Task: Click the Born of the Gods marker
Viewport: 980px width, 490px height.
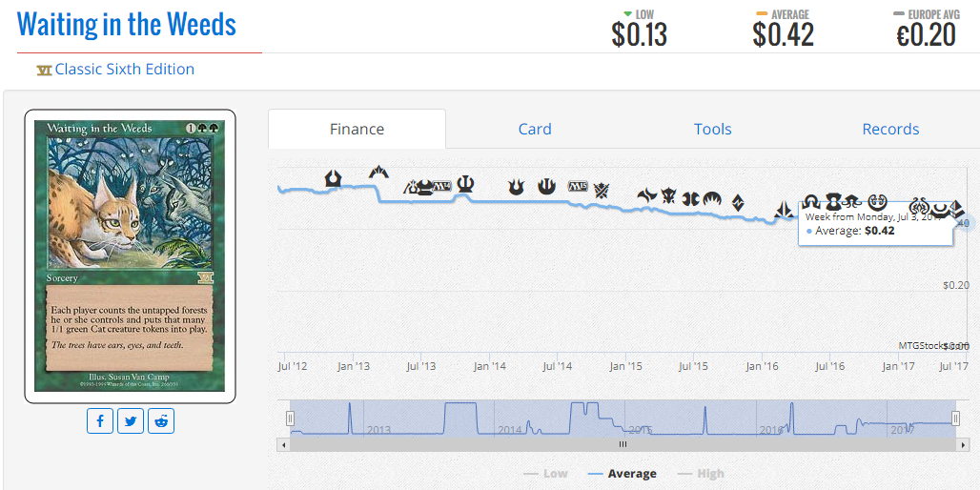Action: click(517, 187)
